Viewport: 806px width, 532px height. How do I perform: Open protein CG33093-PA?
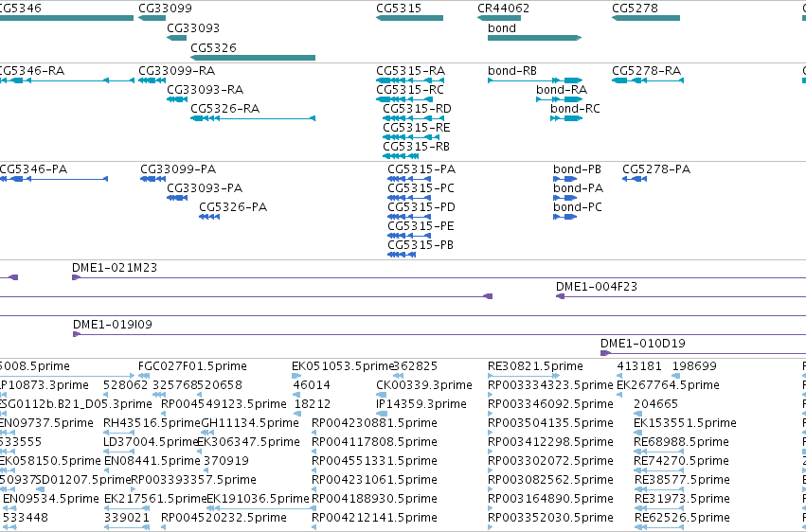(x=205, y=188)
